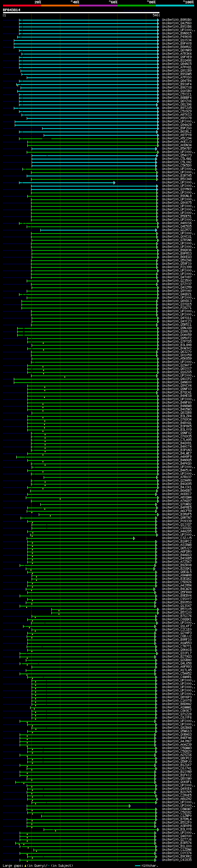Image resolution: width=197 pixels, height=868 pixels.
Task: Select label UniRef100_B7GI76
Action: click(177, 616)
